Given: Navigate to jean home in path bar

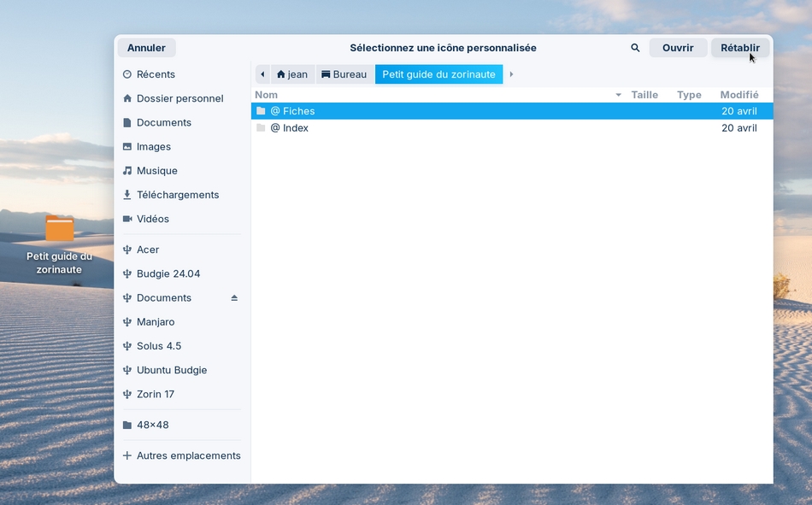Looking at the screenshot, I should click(x=291, y=74).
